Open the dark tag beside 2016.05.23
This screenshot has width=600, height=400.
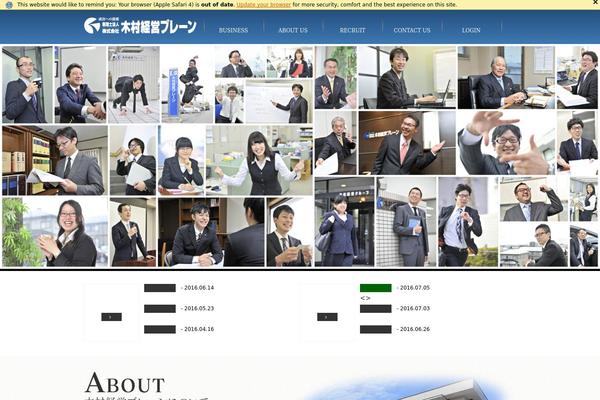pos(160,309)
